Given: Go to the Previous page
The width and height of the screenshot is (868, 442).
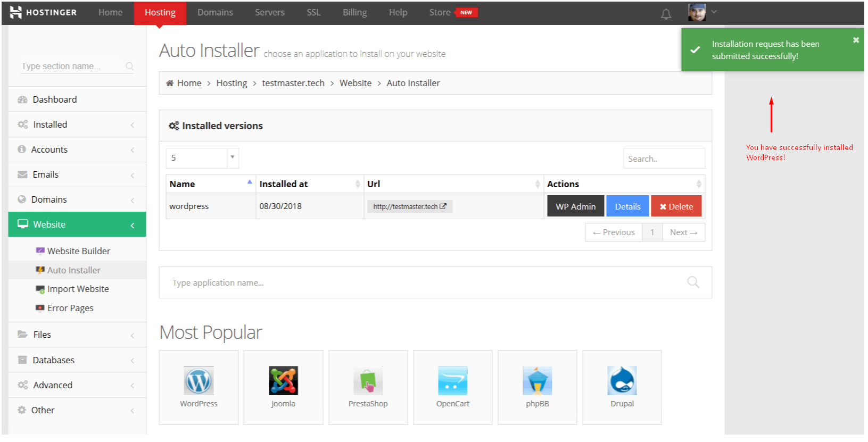Looking at the screenshot, I should tap(614, 232).
